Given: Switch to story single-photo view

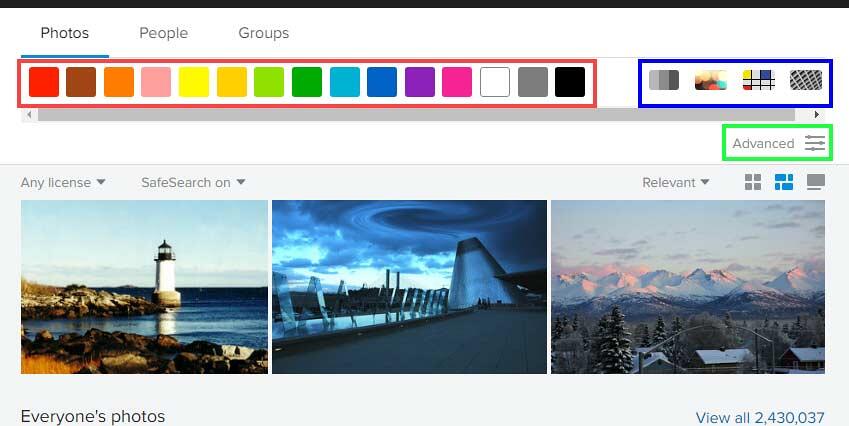Looking at the screenshot, I should 816,182.
